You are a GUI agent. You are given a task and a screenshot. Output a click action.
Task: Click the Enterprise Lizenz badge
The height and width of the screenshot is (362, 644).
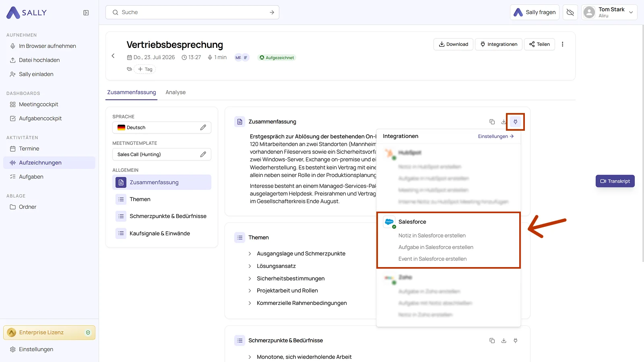49,333
